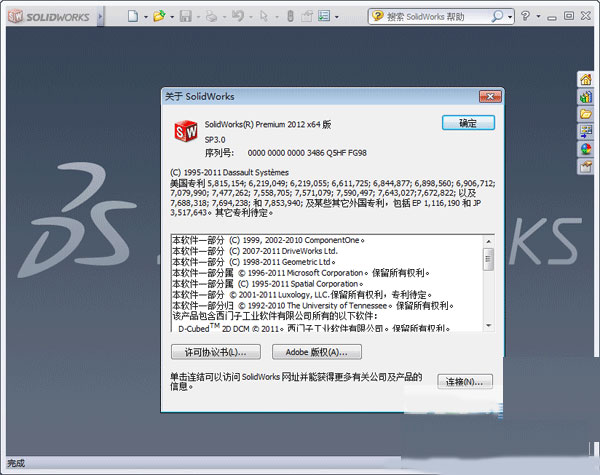Open the Options checklist icon
Screen dimensions: 600x475
point(324,16)
